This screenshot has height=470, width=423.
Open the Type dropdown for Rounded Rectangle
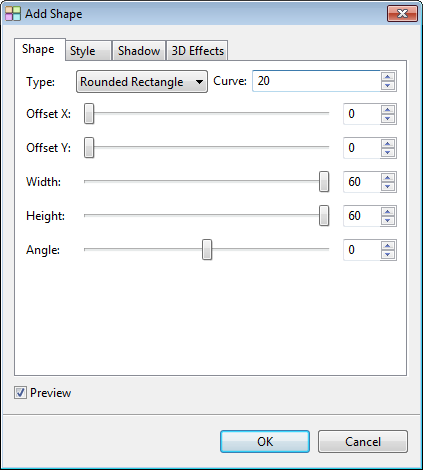tap(142, 82)
